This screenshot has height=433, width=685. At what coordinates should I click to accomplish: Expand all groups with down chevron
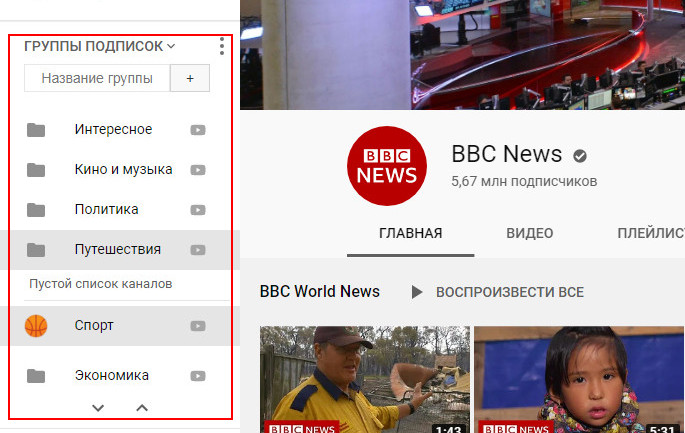98,408
